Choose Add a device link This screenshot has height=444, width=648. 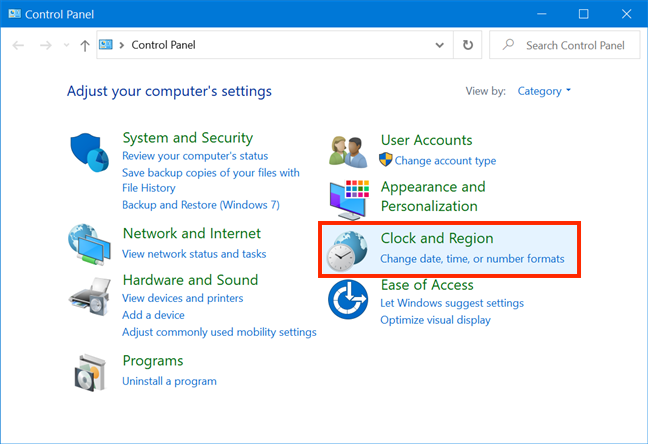point(153,315)
